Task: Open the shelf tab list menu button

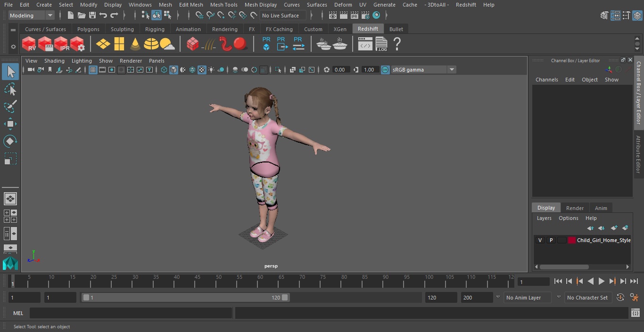Action: click(x=13, y=29)
